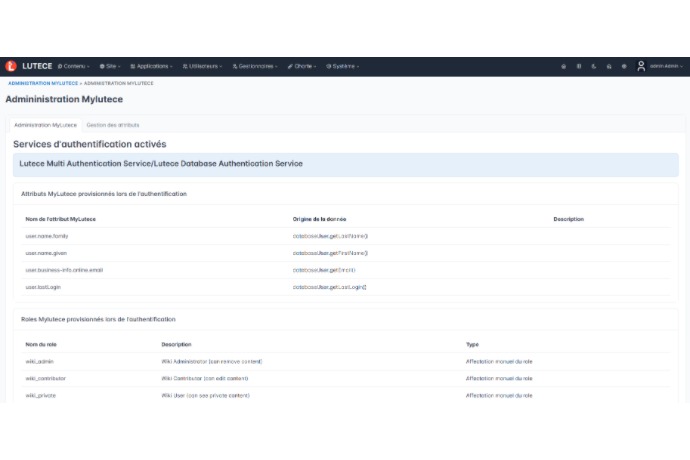Click the red Lutece logo icon
The width and height of the screenshot is (690, 460).
(x=11, y=66)
